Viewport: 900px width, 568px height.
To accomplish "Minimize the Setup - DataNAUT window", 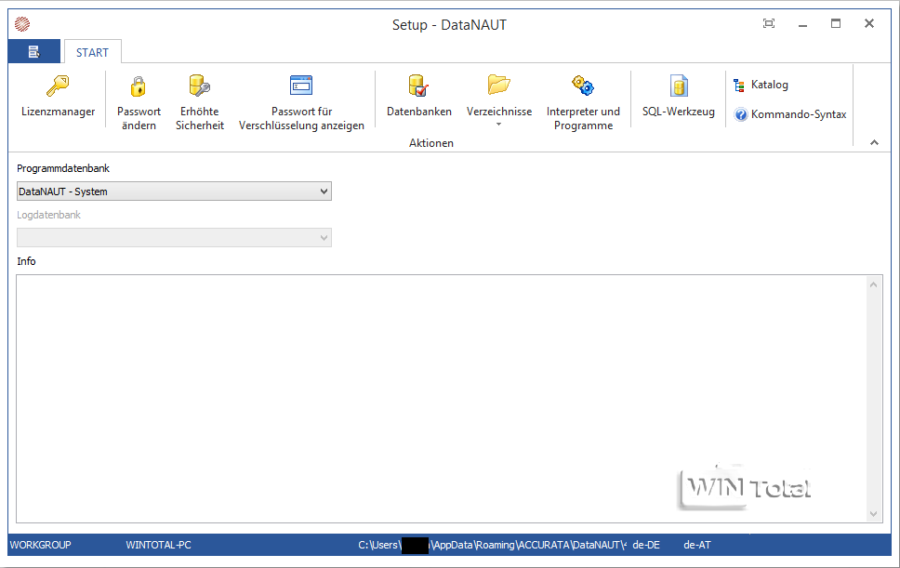I will (x=802, y=25).
